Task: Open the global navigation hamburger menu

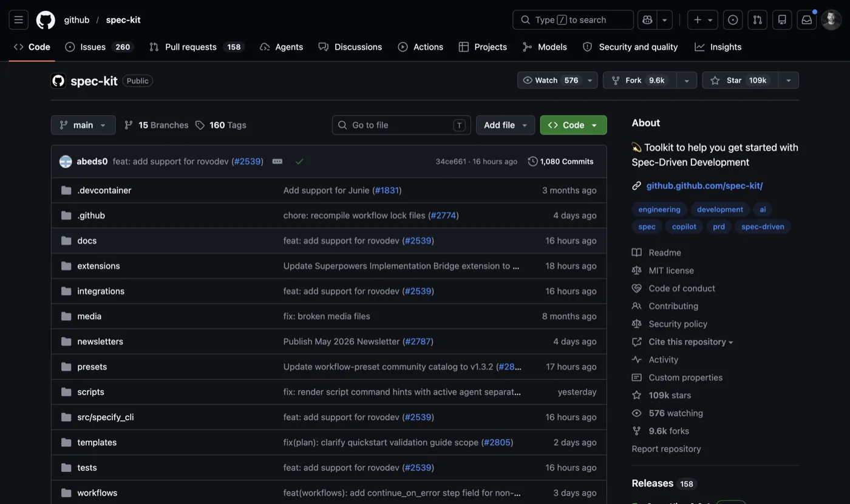Action: click(x=18, y=20)
